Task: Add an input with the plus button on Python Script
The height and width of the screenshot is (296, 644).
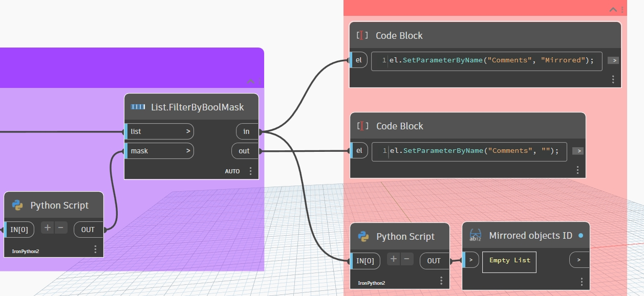Action: click(47, 227)
